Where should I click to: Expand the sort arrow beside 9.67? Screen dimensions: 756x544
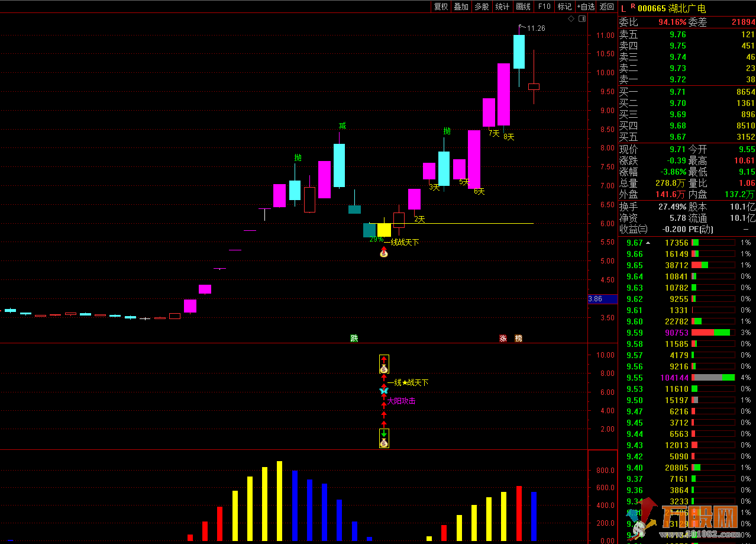[647, 243]
